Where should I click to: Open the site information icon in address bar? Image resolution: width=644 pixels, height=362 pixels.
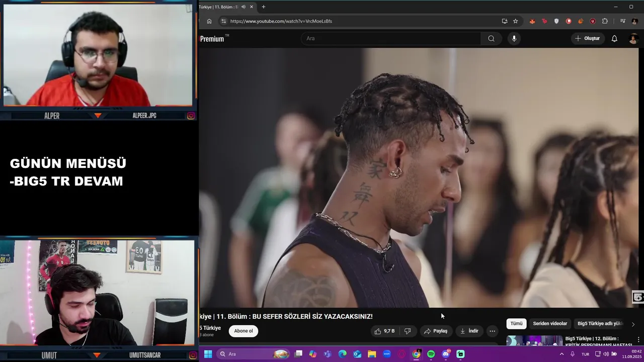(x=223, y=21)
